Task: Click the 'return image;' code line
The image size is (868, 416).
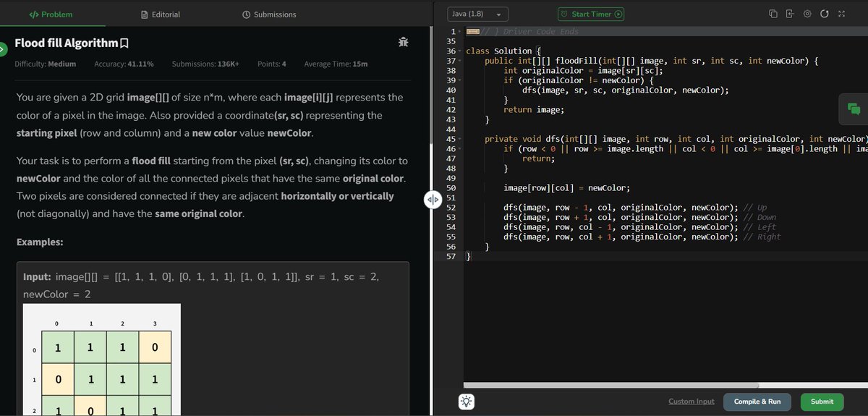Action: [534, 110]
